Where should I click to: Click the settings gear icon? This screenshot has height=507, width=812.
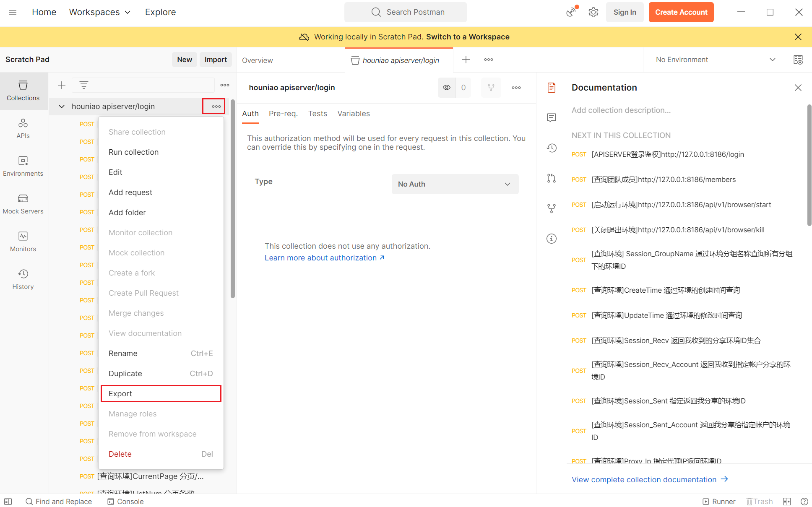(x=593, y=12)
